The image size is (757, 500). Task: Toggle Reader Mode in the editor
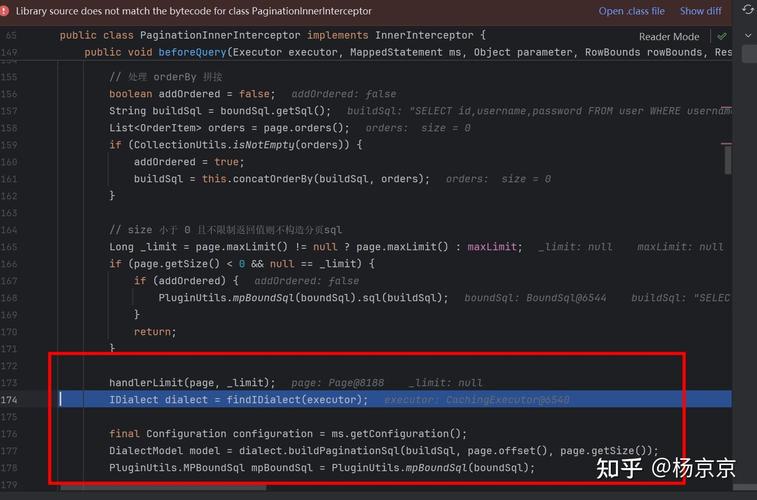click(x=669, y=36)
